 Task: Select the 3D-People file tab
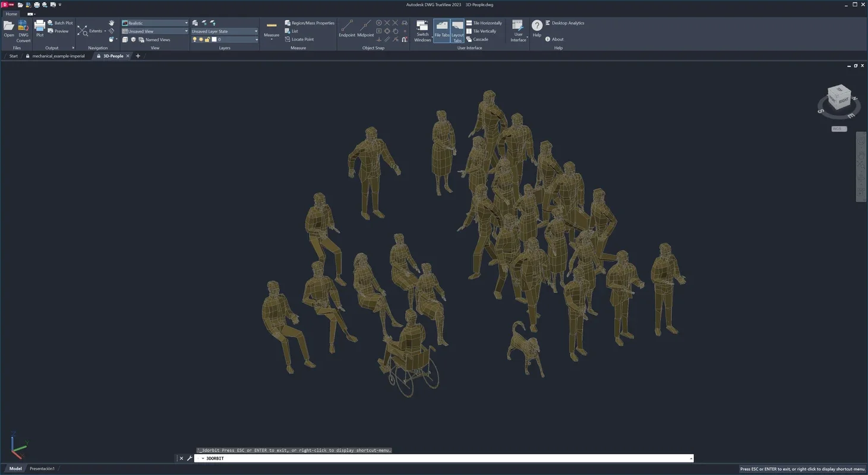pos(113,56)
